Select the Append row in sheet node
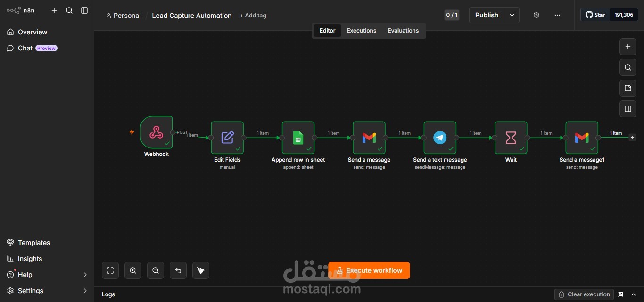Image resolution: width=644 pixels, height=302 pixels. click(298, 138)
